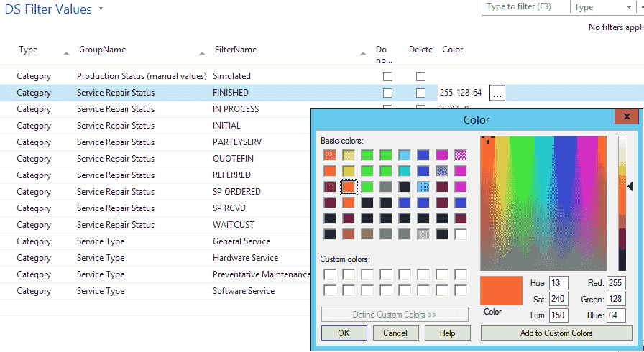Select the first custom color slot, top row
Image resolution: width=644 pixels, height=352 pixels.
(330, 274)
